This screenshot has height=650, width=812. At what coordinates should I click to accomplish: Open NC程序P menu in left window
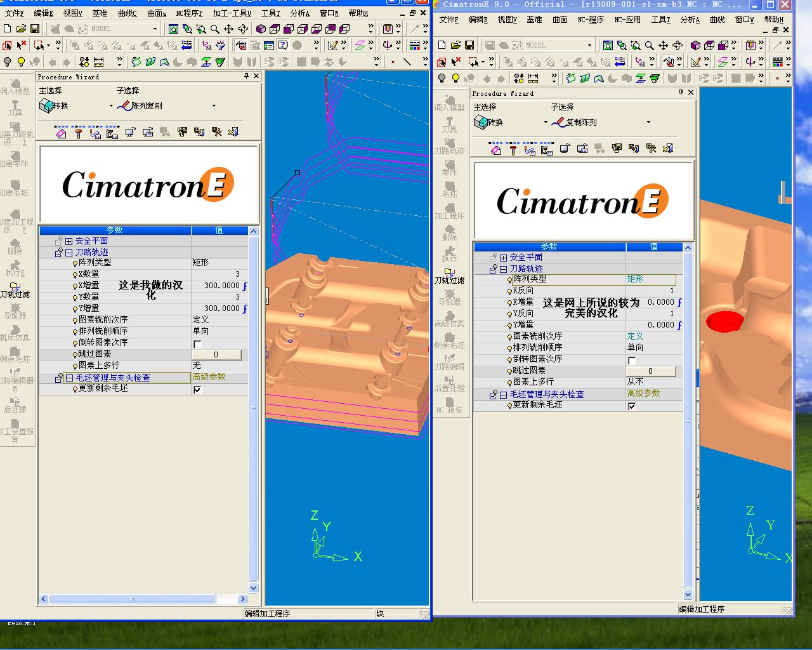189,13
